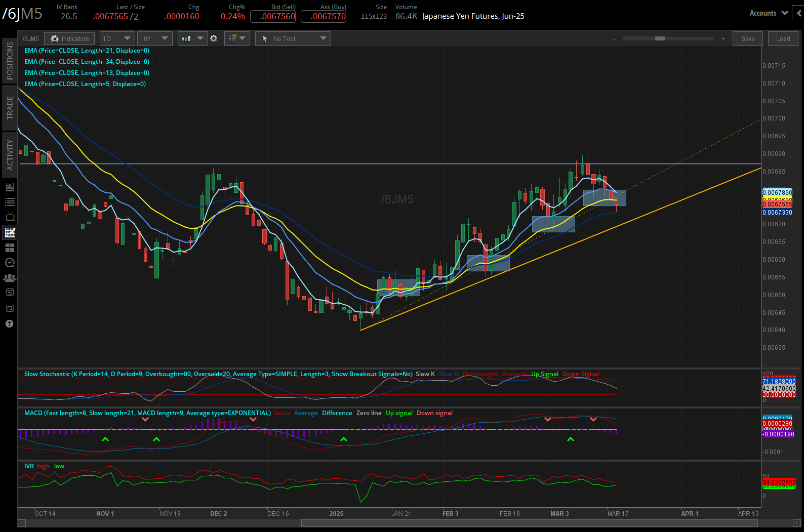Click the APR 1 date axis label
Viewport: 804px width, 532px height.
click(690, 514)
